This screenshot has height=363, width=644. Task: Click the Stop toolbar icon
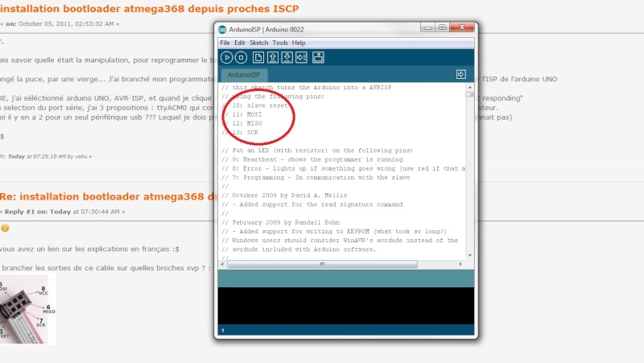[x=241, y=57]
